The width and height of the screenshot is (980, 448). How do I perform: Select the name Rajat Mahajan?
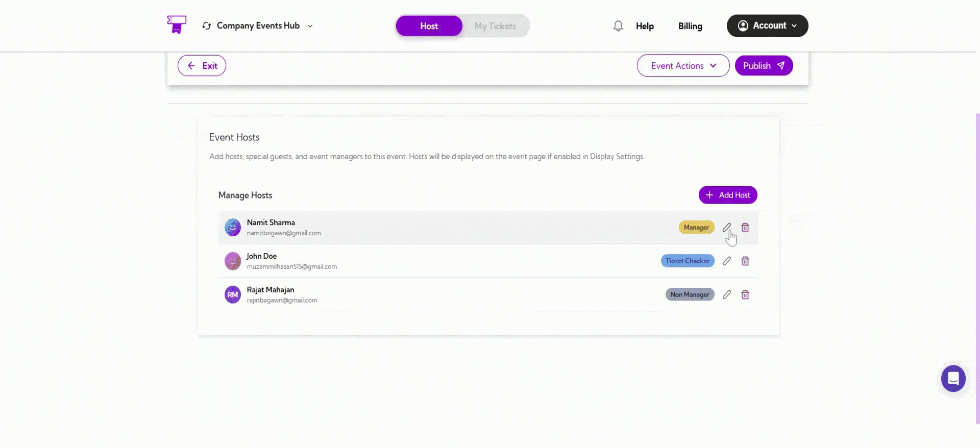tap(271, 290)
